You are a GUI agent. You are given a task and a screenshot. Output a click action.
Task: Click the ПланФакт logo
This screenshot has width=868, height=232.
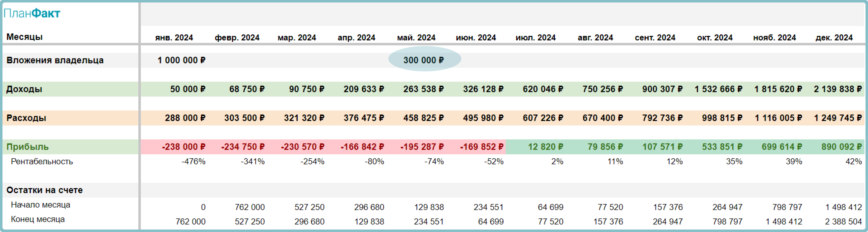[x=32, y=13]
